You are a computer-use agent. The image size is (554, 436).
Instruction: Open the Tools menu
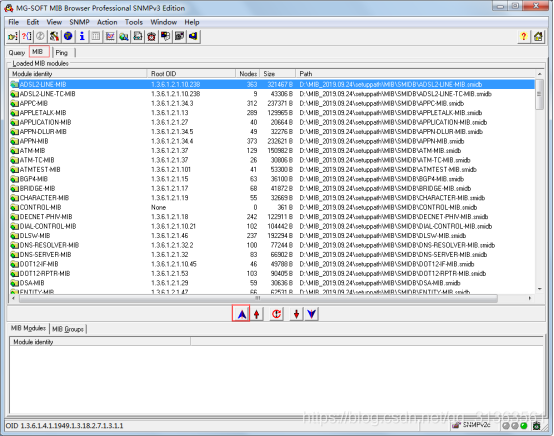tap(134, 22)
